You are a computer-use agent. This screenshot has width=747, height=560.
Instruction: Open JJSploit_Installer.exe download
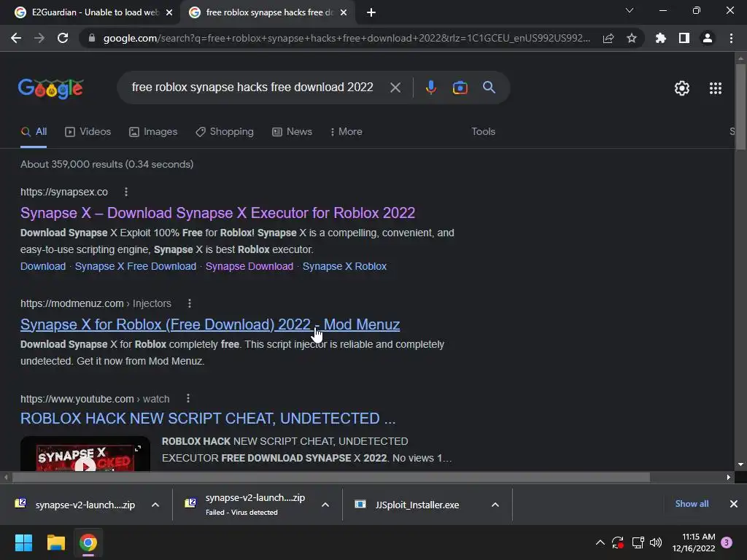407,505
